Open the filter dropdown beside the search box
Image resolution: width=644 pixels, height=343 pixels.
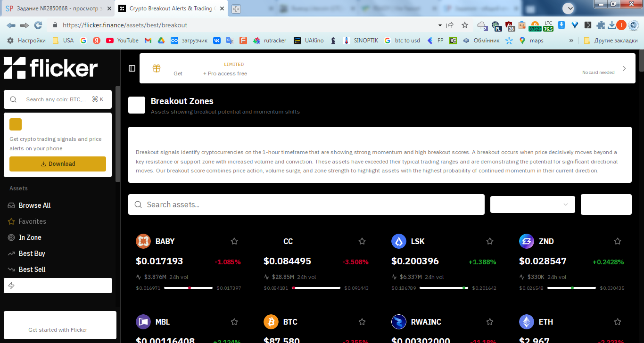[x=533, y=204]
